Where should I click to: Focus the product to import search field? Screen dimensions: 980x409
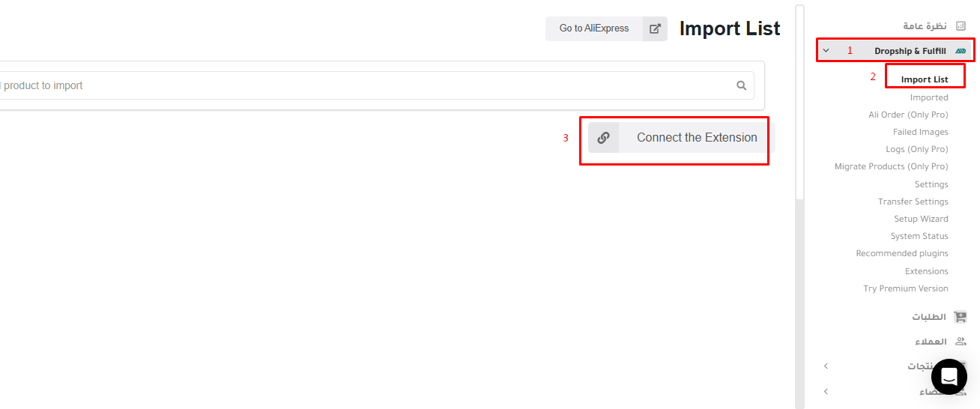(x=367, y=85)
